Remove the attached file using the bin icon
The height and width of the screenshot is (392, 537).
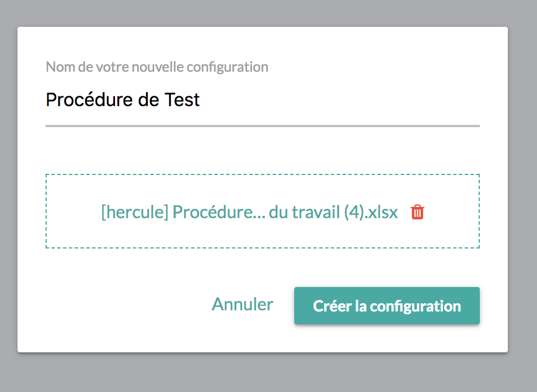pos(417,212)
